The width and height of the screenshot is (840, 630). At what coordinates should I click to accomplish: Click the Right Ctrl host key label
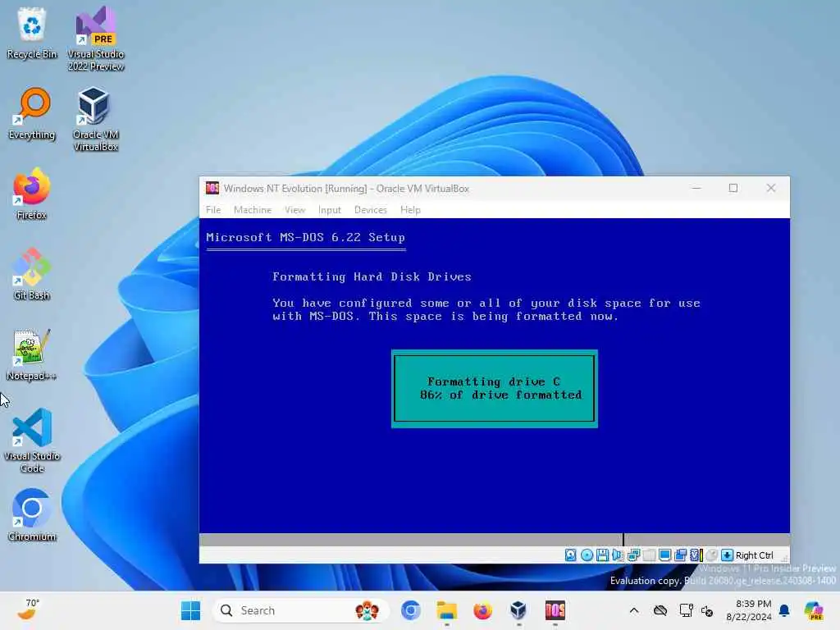[x=755, y=555]
